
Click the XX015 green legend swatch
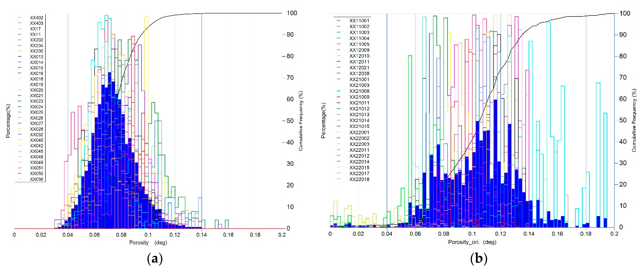20,68
